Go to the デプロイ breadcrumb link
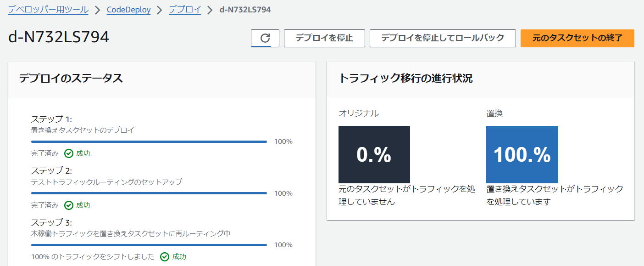The image size is (644, 266). point(185,10)
